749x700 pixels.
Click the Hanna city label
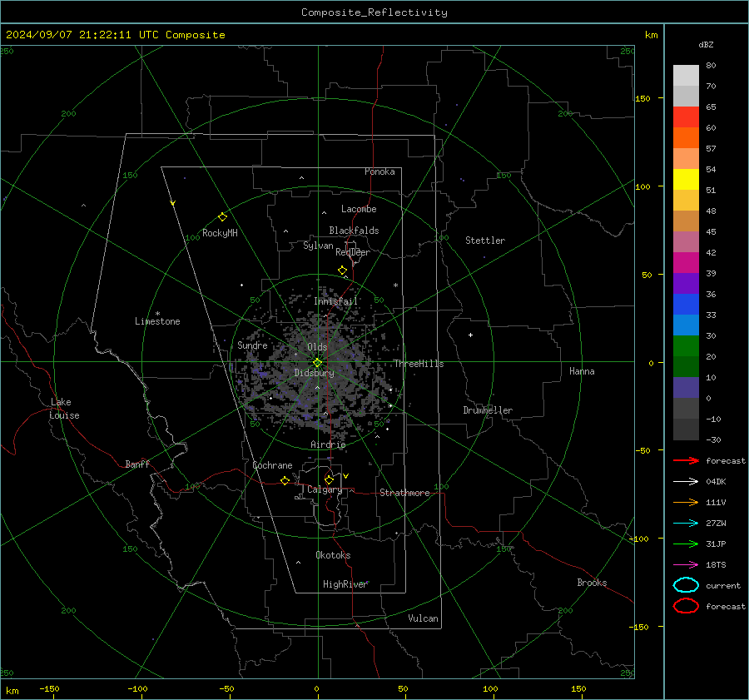coord(582,371)
